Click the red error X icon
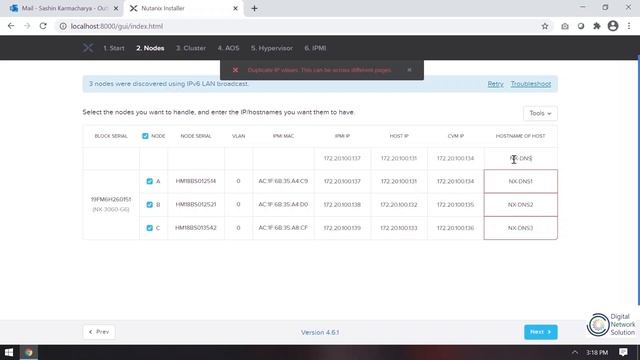The height and width of the screenshot is (360, 640). [x=236, y=70]
